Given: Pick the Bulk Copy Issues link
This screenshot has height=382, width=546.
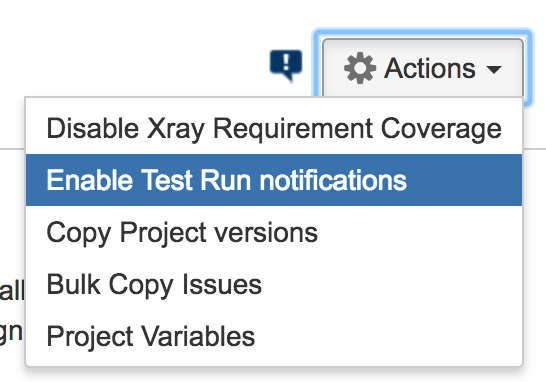Looking at the screenshot, I should (274, 284).
